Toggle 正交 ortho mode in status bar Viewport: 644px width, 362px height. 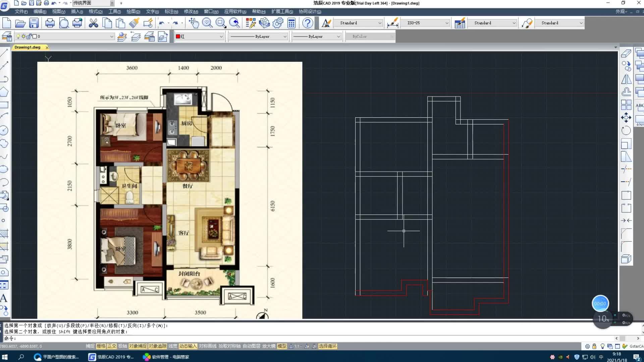[112, 346]
